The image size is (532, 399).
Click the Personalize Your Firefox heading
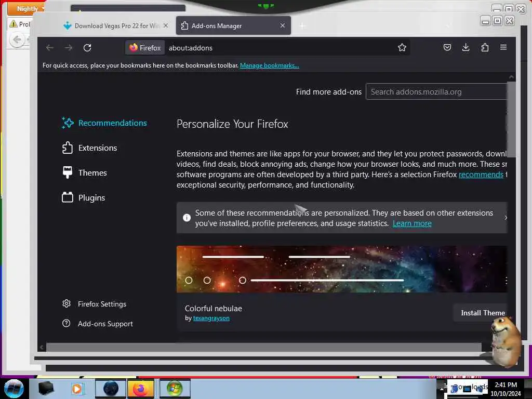pos(232,124)
